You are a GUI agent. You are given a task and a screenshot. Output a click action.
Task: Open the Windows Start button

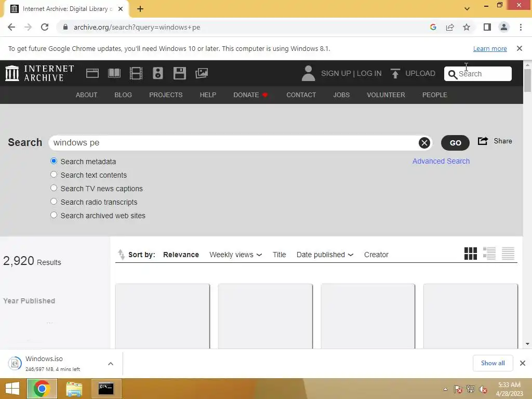(x=12, y=389)
